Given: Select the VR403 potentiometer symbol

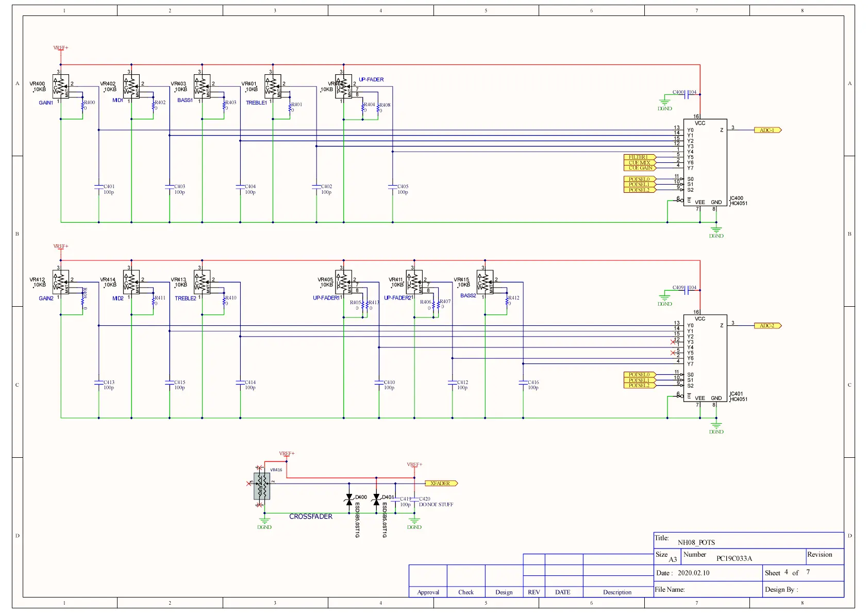Looking at the screenshot, I should pos(202,86).
